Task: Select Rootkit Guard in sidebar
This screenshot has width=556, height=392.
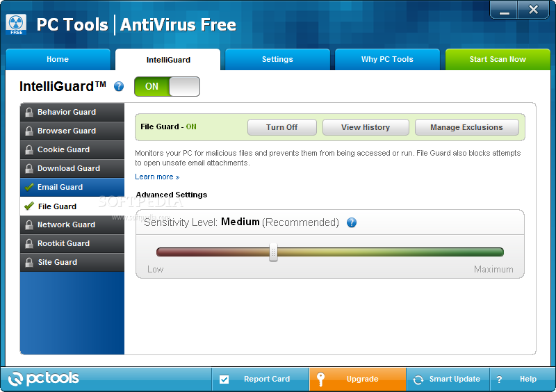Action: point(72,244)
